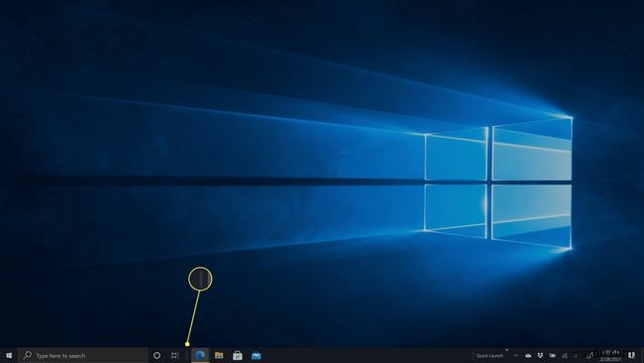Expand the Quick Launch overflow chevron
The height and width of the screenshot is (363, 644).
(507, 351)
